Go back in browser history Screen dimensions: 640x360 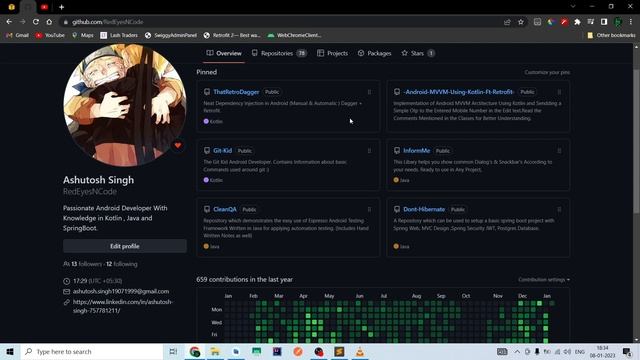click(9, 22)
